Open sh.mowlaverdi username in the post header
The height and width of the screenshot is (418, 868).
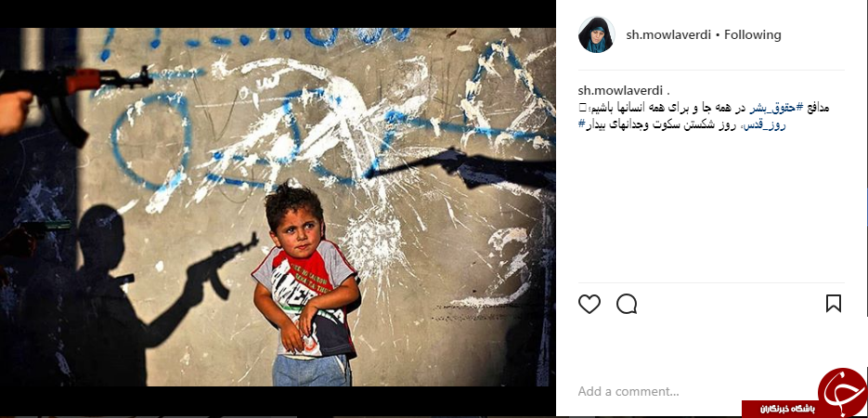(668, 35)
